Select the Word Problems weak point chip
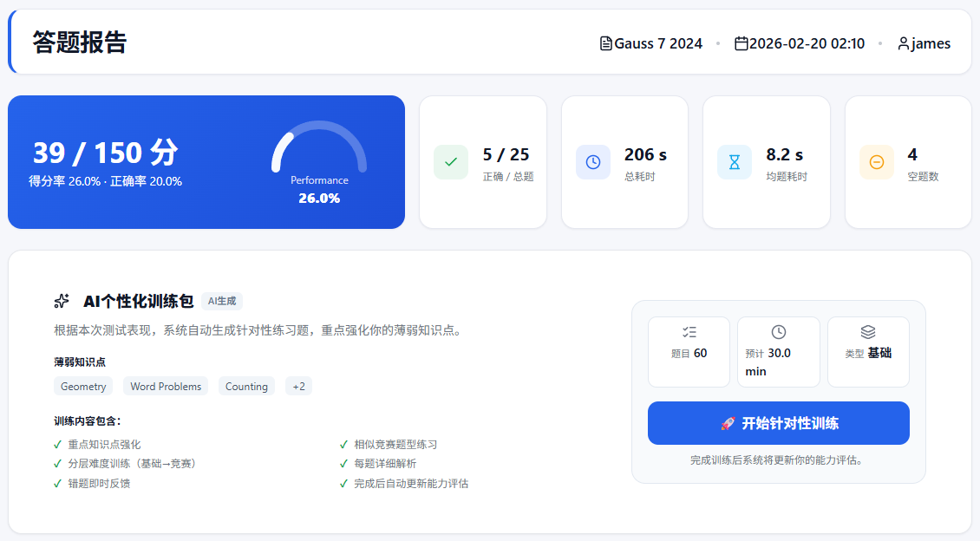 pos(165,386)
